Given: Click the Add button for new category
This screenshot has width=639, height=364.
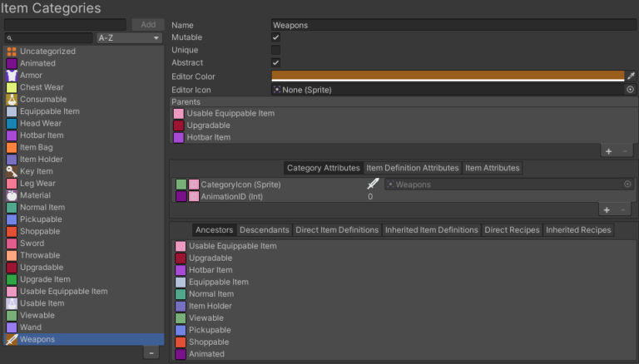Looking at the screenshot, I should coord(148,25).
